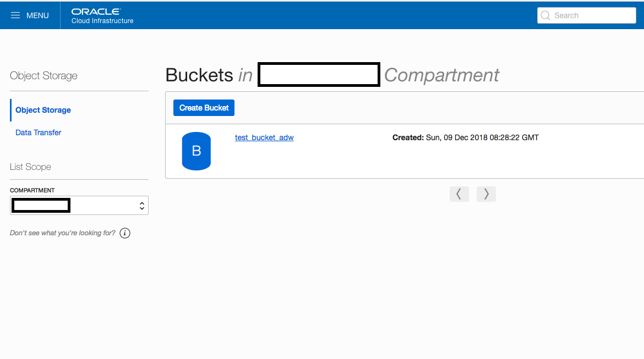Screen dimensions: 644x359
Task: Click "Don't see what you're looking for?" text
Action: click(63, 233)
